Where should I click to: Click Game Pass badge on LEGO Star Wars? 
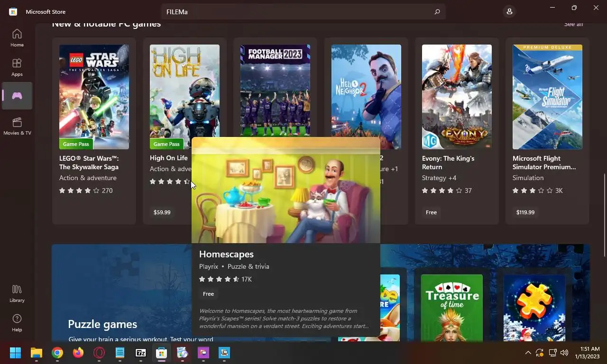[x=76, y=144]
